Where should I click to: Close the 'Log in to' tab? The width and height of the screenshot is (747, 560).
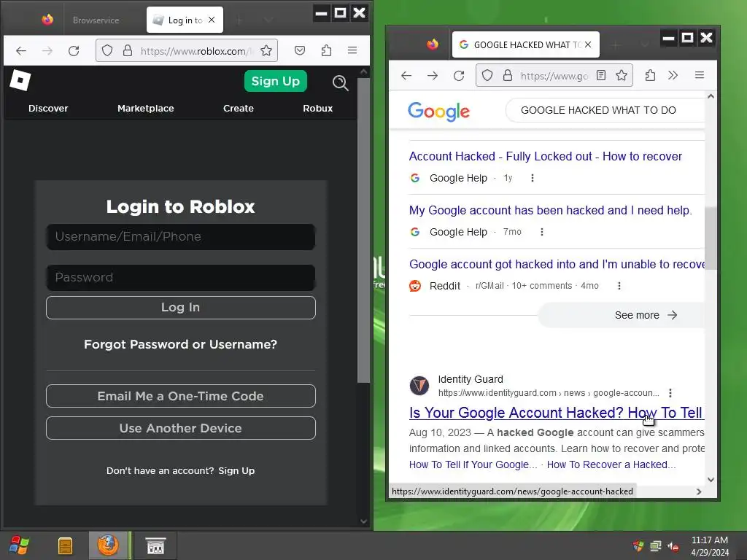pos(212,20)
